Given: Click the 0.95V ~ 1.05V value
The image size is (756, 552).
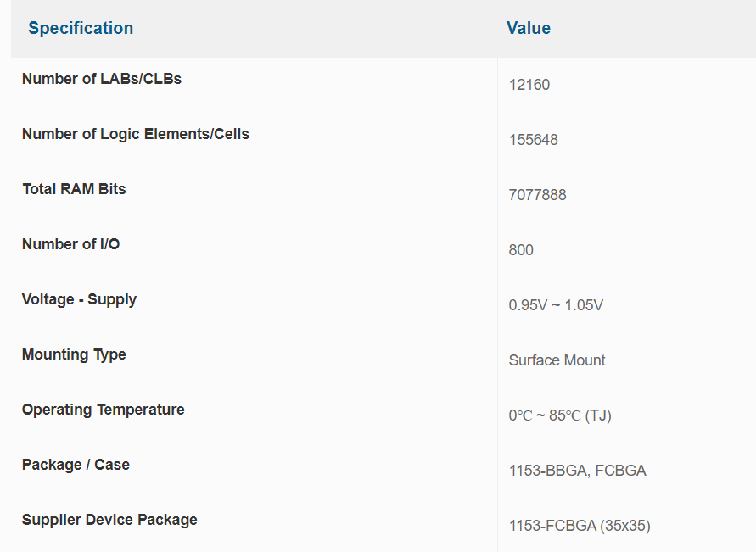Looking at the screenshot, I should tap(556, 305).
